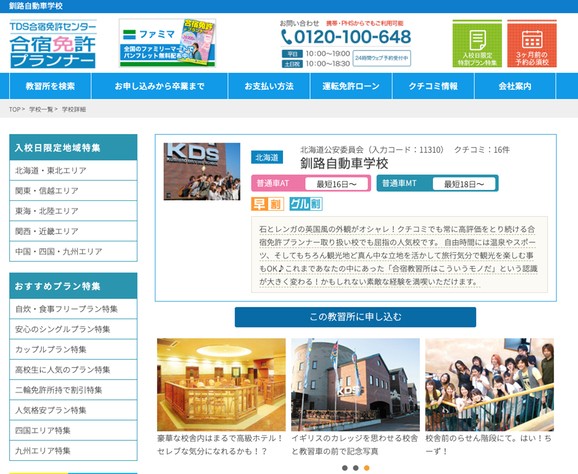This screenshot has height=474, width=578.
Task: Open 自炊・食事フリープラン特集
Action: coord(73,309)
